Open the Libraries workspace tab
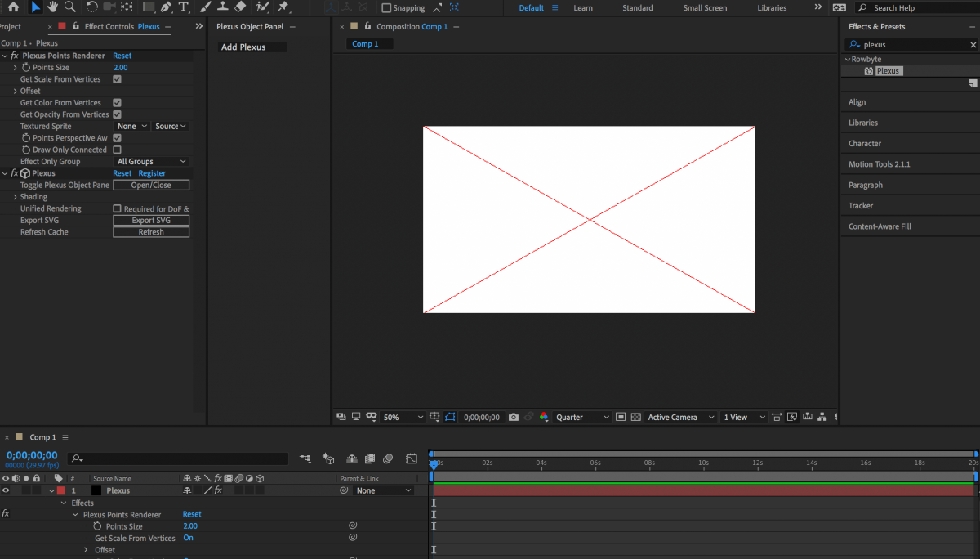 [772, 8]
